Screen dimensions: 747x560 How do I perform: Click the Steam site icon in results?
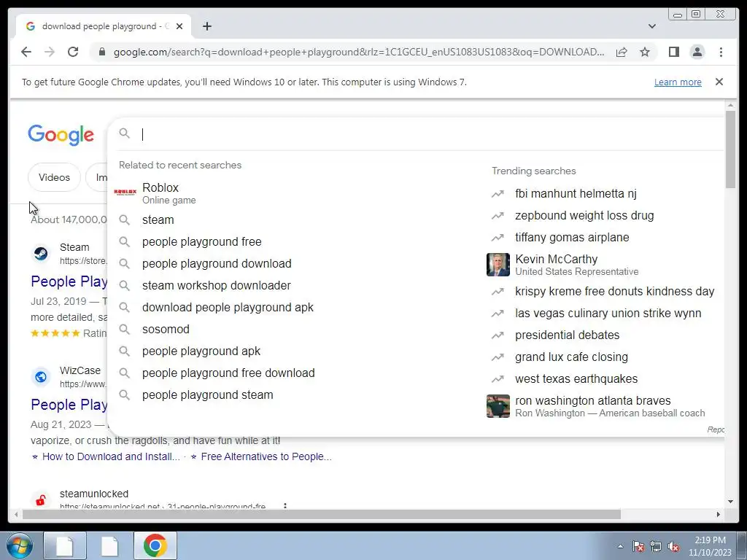point(41,253)
